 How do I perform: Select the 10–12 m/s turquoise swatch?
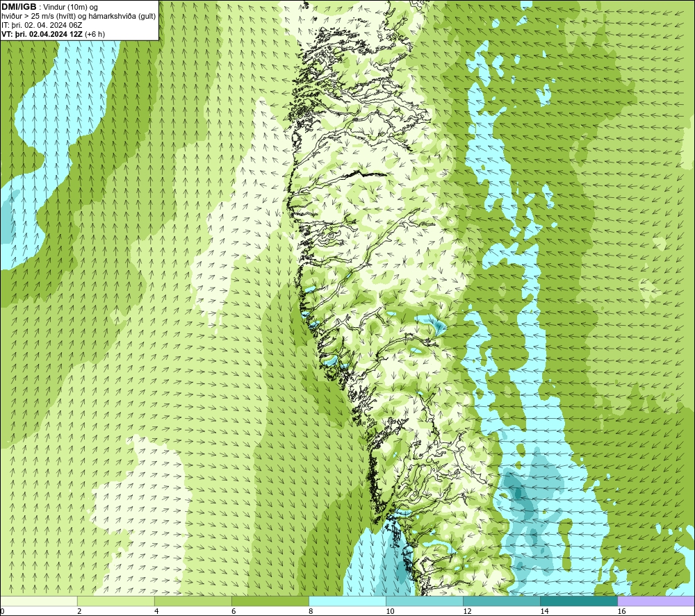point(424,601)
